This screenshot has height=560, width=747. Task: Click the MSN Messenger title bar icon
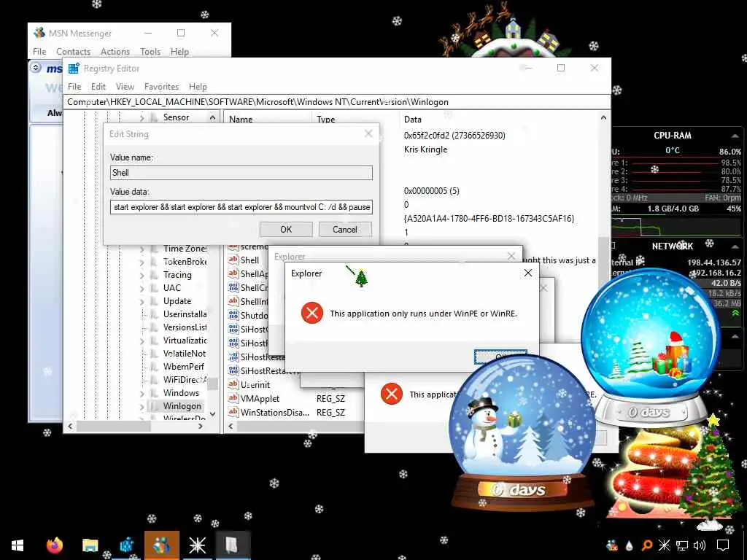point(39,33)
